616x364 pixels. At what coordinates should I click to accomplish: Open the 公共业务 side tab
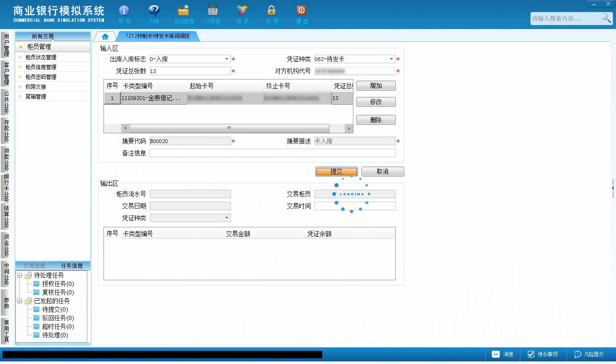6,102
